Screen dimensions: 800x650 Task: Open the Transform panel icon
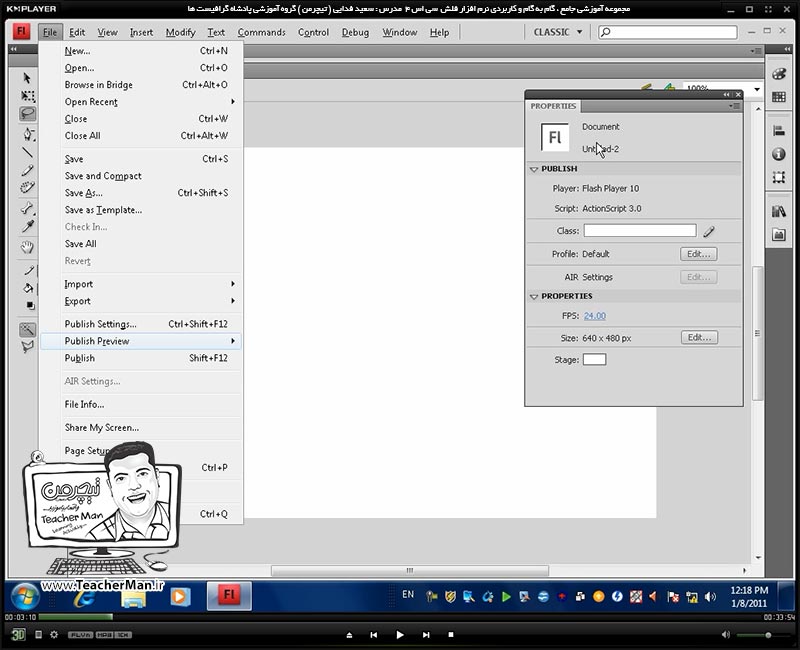coord(779,177)
